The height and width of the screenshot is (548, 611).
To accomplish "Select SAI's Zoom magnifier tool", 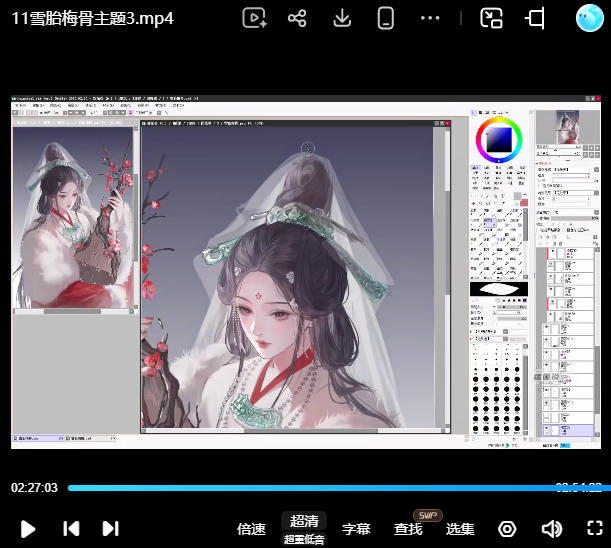I will point(480,203).
